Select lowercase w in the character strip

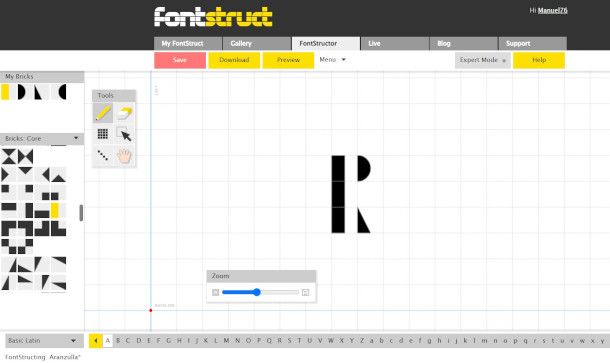point(582,340)
